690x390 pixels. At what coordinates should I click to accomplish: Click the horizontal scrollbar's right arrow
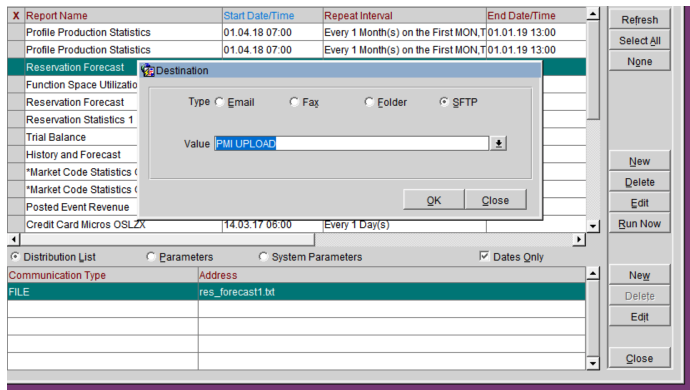[x=579, y=239]
